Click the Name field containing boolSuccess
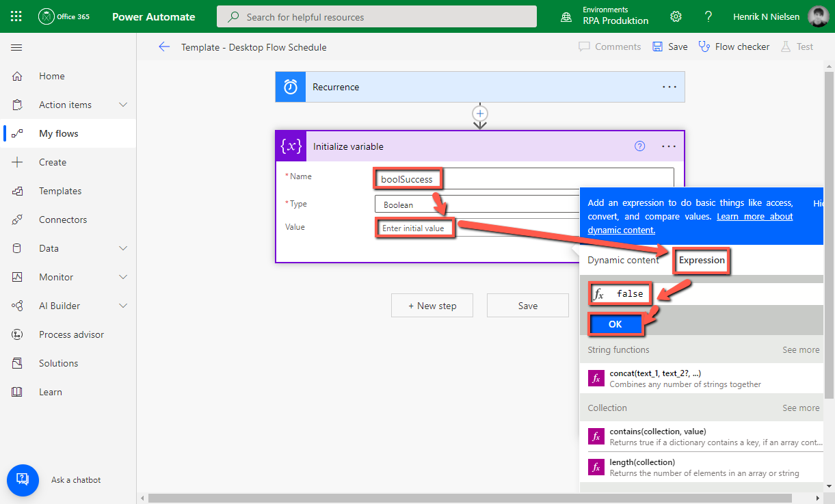The height and width of the screenshot is (504, 835). [524, 179]
